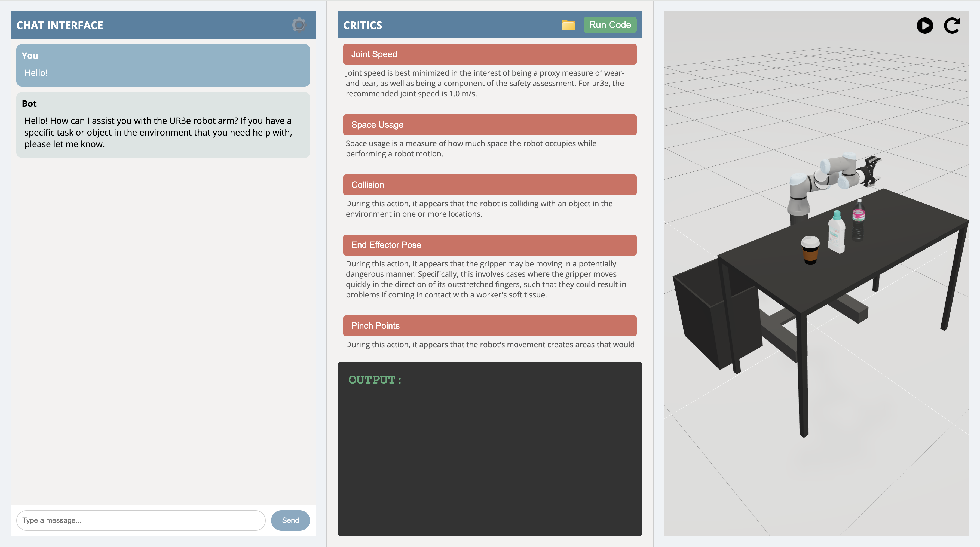Viewport: 980px width, 547px height.
Task: Expand the Joint Speed critic
Action: click(x=490, y=54)
